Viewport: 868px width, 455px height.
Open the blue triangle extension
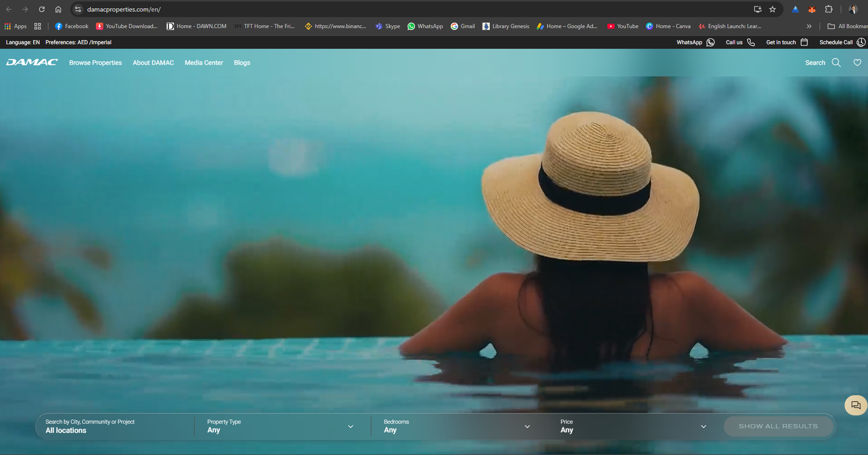[x=795, y=9]
